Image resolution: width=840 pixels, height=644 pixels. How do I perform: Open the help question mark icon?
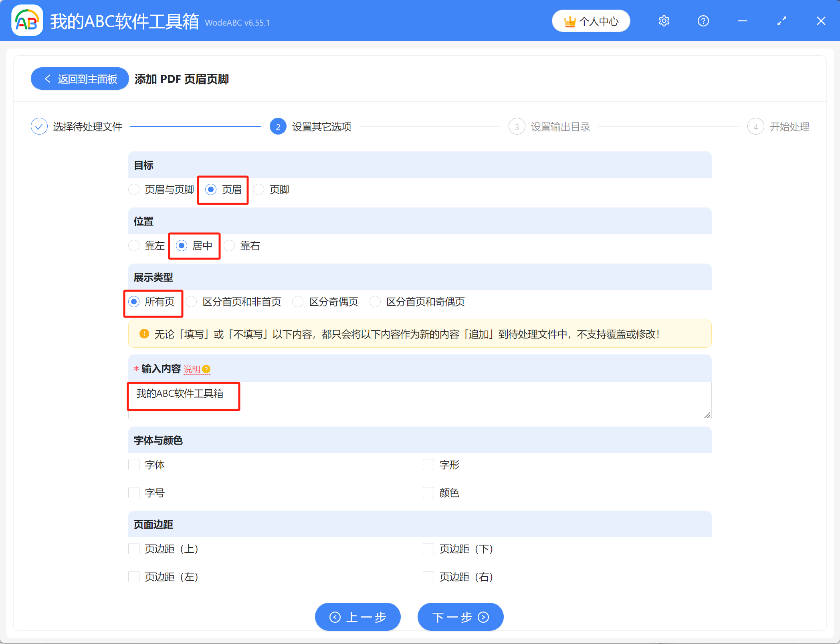pyautogui.click(x=703, y=21)
